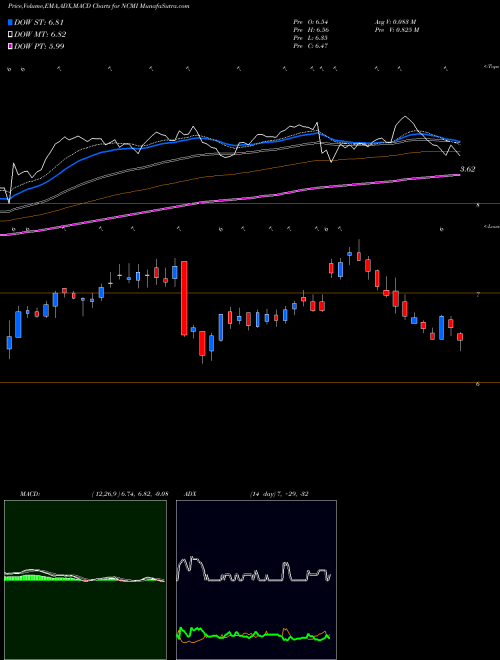Click the 'DOW MT: 6.52' label
500x660 pixels.
(x=40, y=35)
